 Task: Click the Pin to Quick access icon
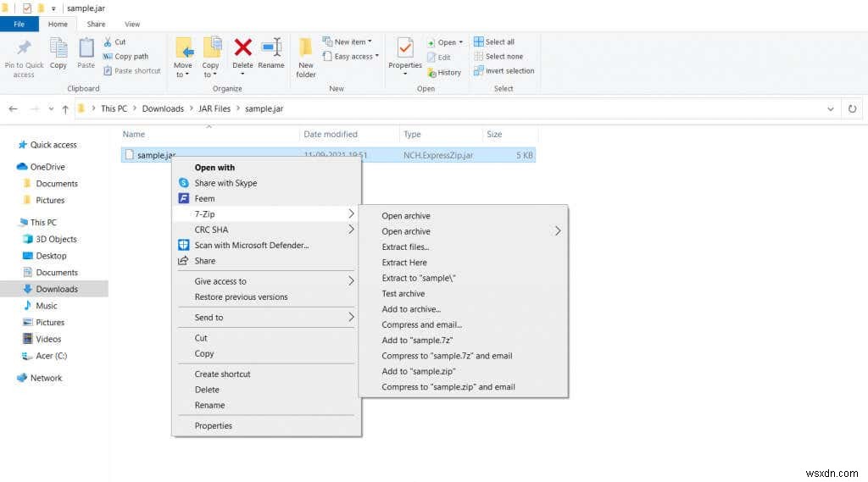[x=24, y=48]
